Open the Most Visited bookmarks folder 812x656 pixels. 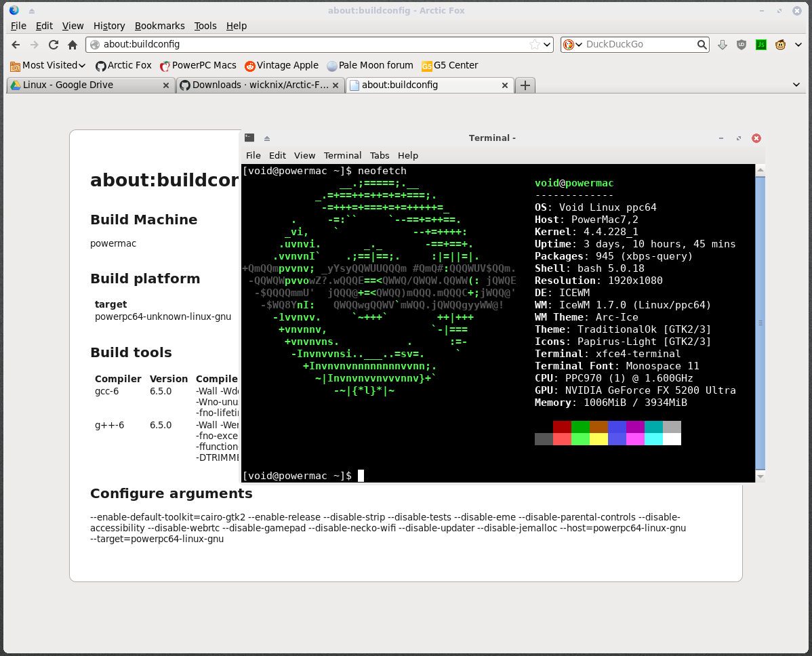coord(47,65)
